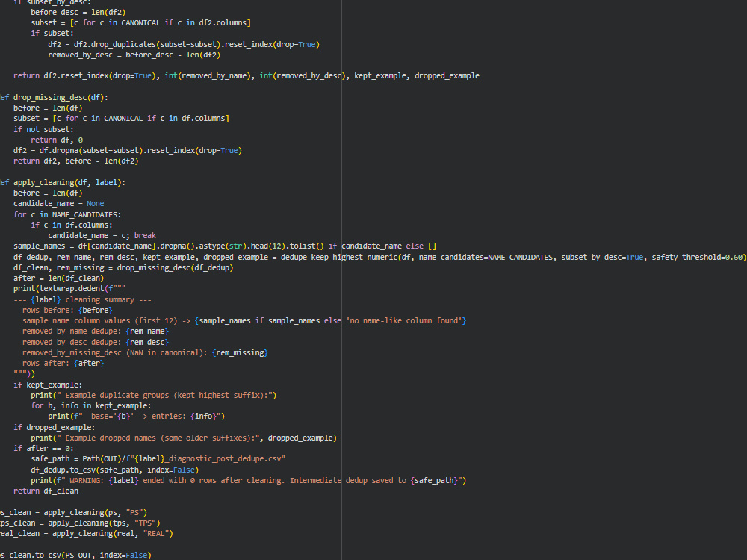Click the "Example duplicate groups (kept highest suffix)" print line

tap(153, 395)
